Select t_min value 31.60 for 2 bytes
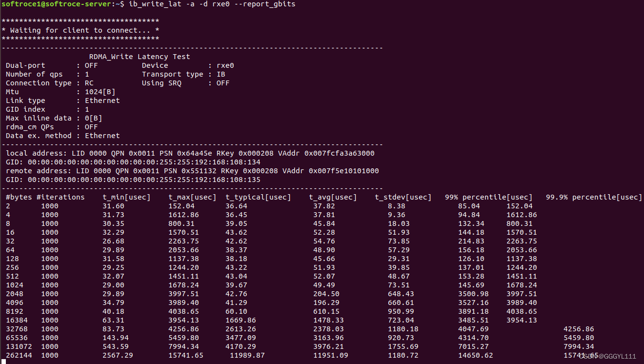The width and height of the screenshot is (644, 364). point(113,206)
